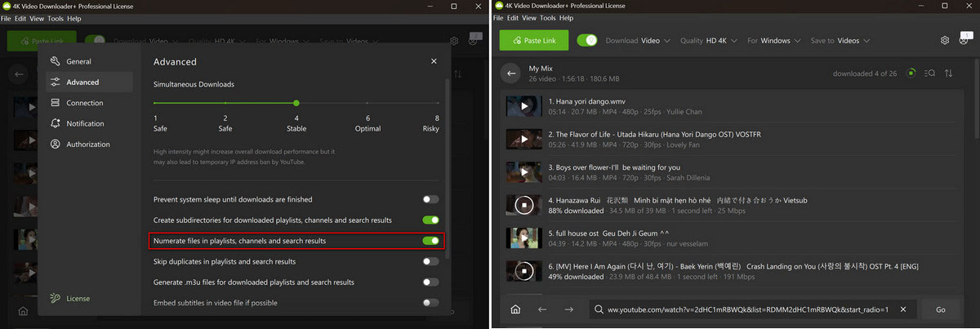The image size is (980, 329).
Task: Toggle Prevent system sleep until downloads finished
Action: tap(430, 199)
